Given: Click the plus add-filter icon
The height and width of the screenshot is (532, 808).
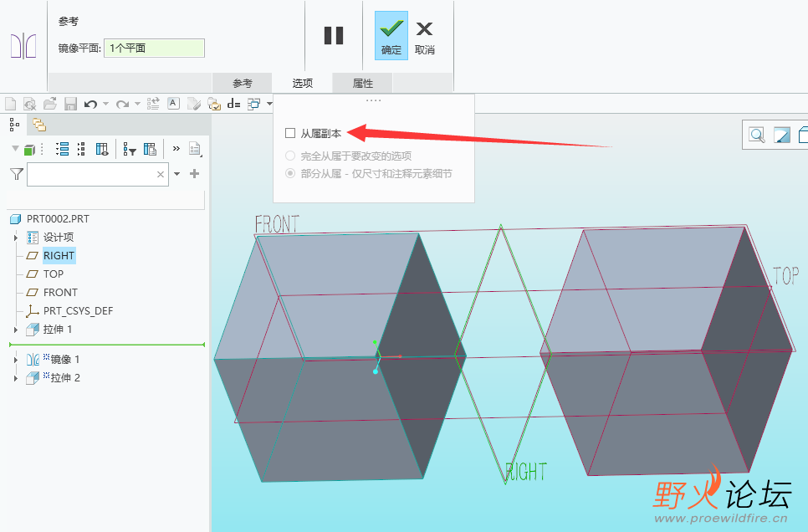Looking at the screenshot, I should 194,174.
